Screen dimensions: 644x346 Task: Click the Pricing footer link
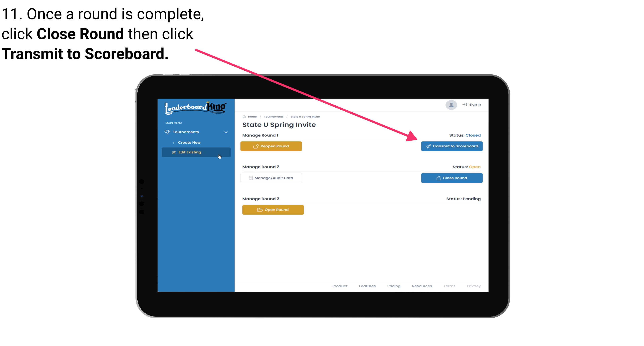[394, 286]
